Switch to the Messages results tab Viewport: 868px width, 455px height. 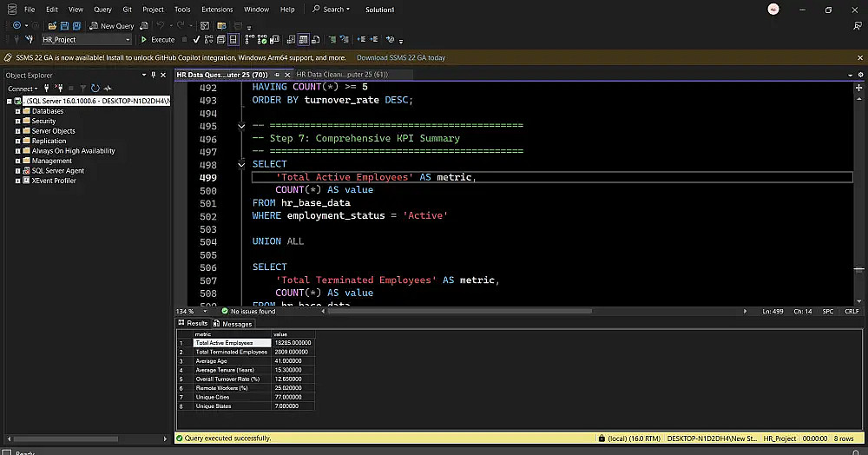tap(232, 324)
